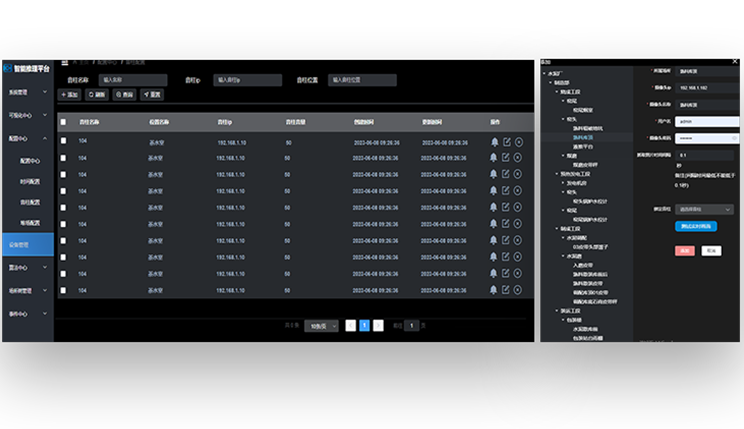Click the bell icon in the first table row
The image size is (744, 429).
coord(494,142)
